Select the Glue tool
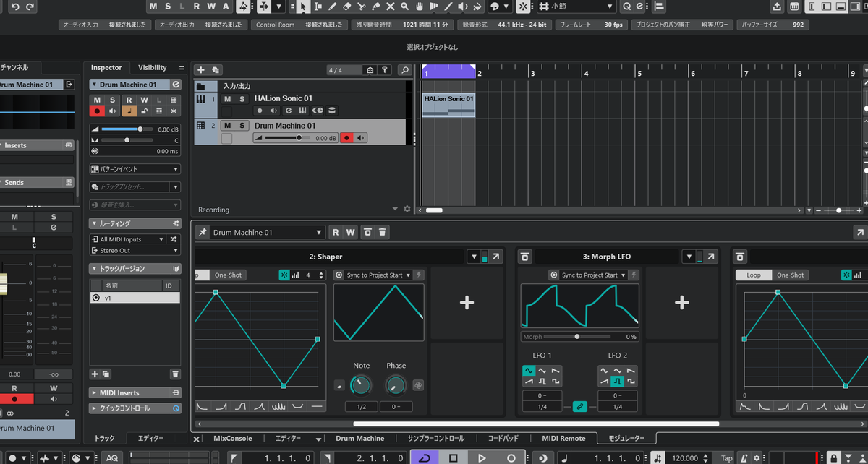868x464 pixels. [376, 7]
